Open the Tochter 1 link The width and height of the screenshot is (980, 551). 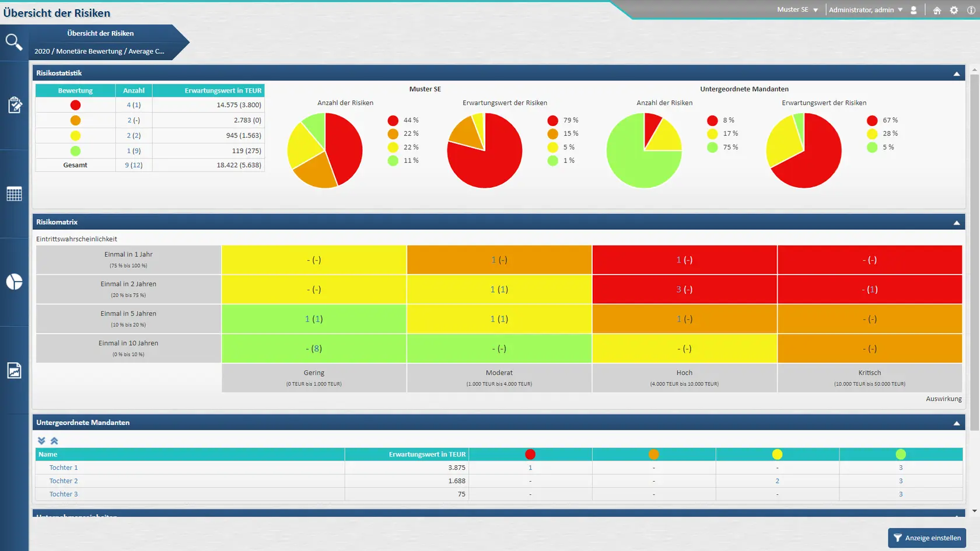tap(64, 468)
